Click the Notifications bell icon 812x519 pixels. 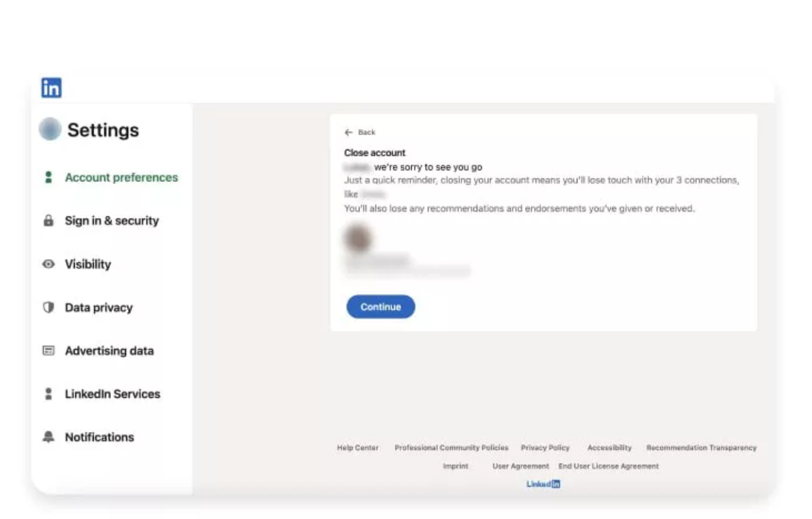(48, 437)
